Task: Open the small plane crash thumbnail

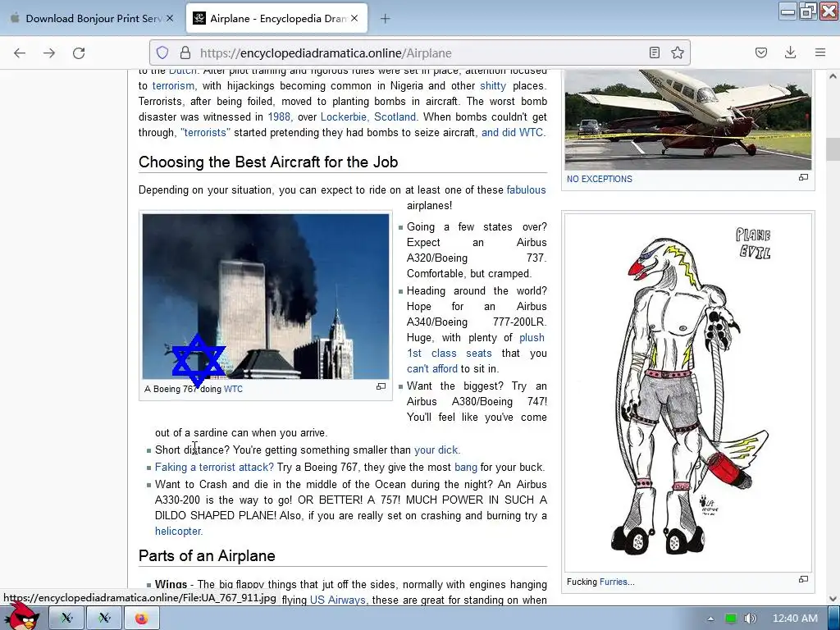Action: point(688,120)
